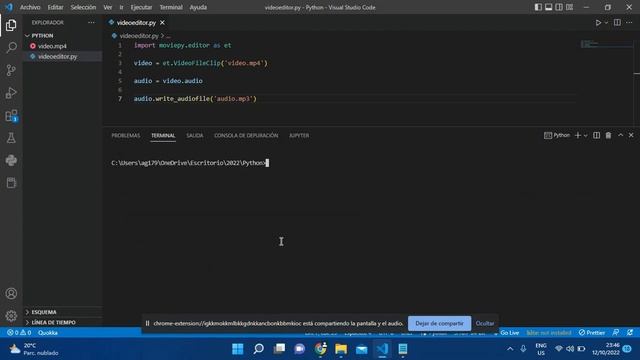
Task: Toggle primary side bar visibility
Action: (538, 7)
